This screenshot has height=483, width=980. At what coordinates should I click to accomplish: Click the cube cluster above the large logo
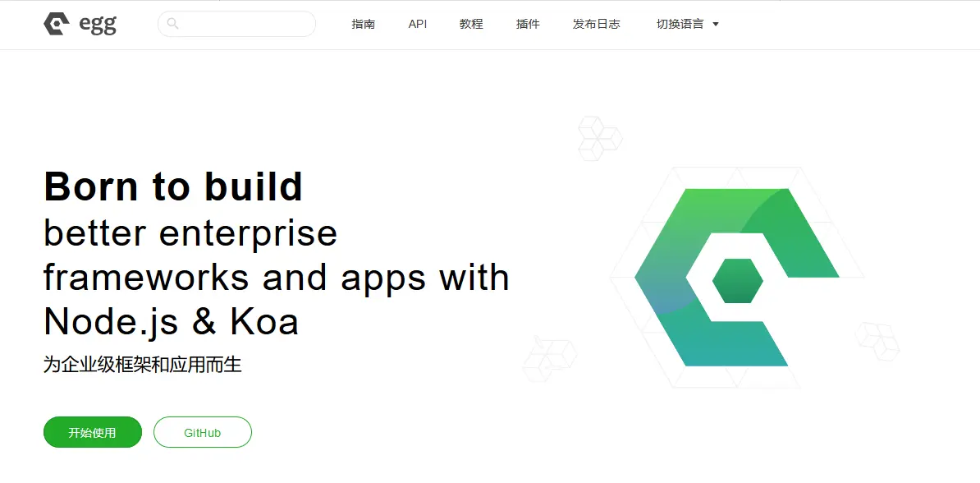(599, 137)
